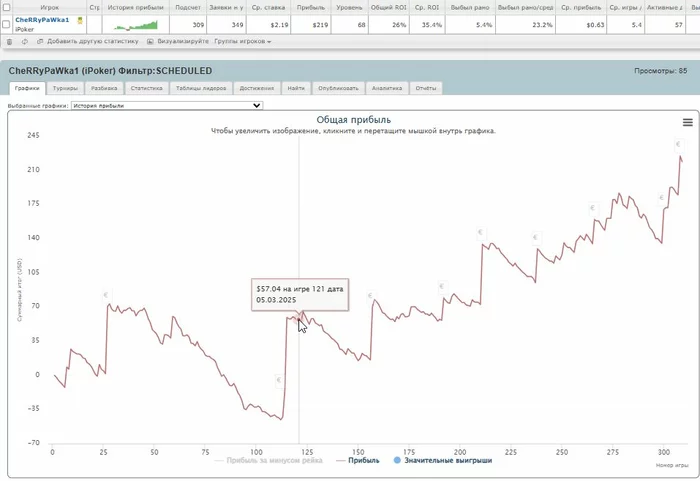Viewport: 700px width, 481px height.
Task: Expand the Группы игроков dropdown
Action: [x=243, y=42]
